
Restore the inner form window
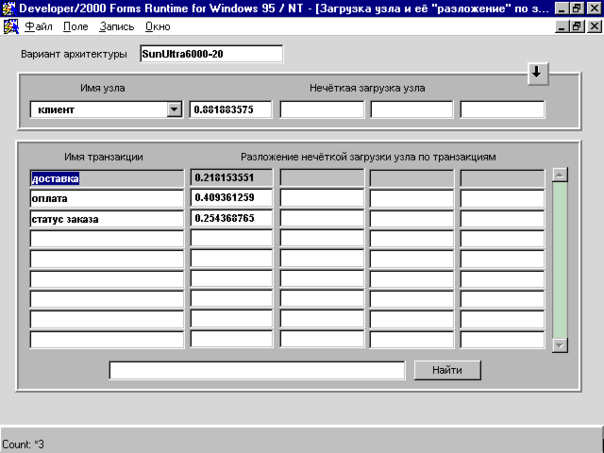(x=577, y=27)
